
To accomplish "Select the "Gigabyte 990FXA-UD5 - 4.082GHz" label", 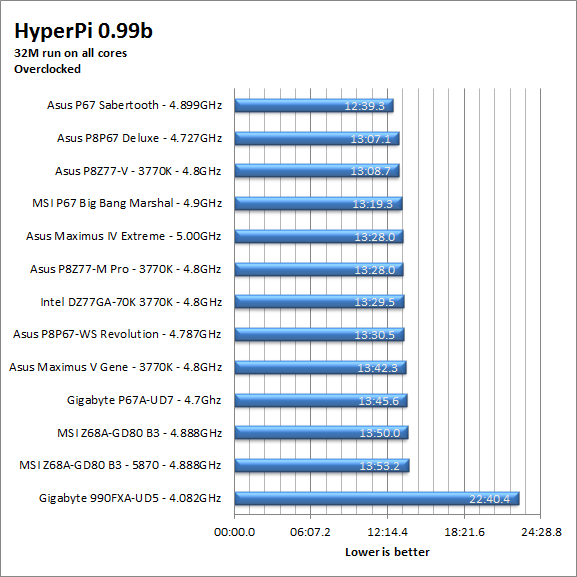I will (x=130, y=498).
